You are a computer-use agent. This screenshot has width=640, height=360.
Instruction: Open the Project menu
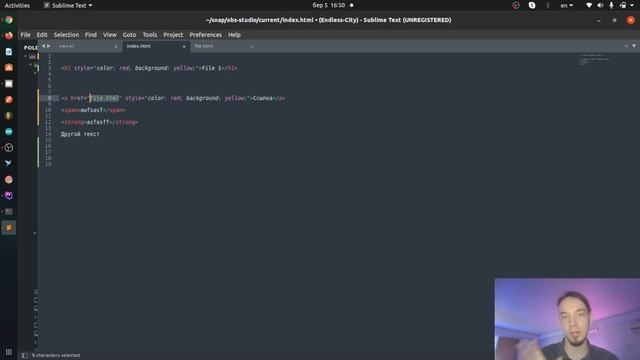click(173, 35)
